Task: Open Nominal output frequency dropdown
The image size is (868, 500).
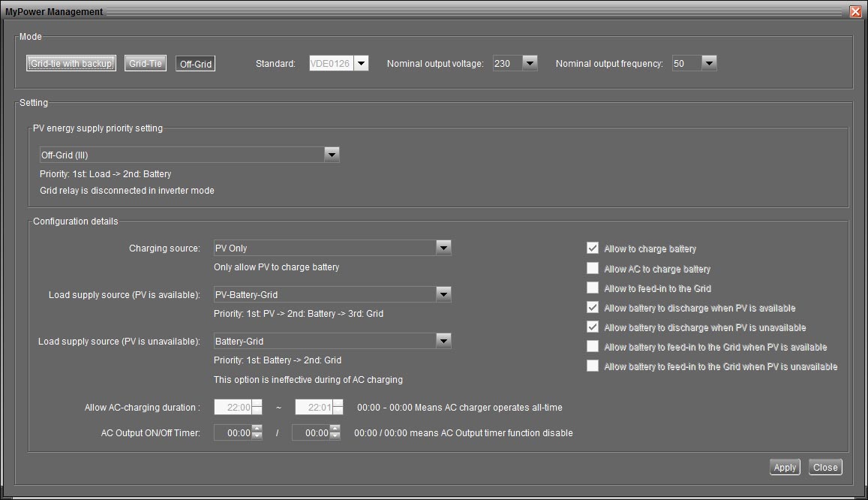Action: pos(709,64)
